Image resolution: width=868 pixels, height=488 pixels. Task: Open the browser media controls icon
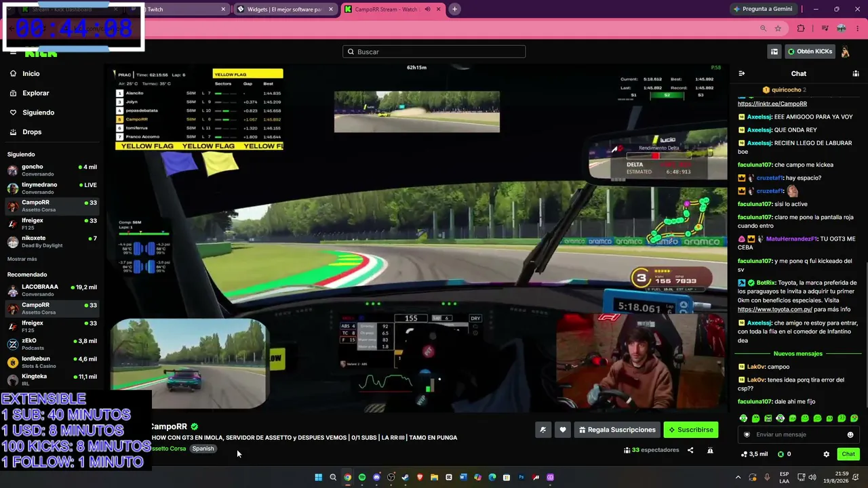coord(825,28)
